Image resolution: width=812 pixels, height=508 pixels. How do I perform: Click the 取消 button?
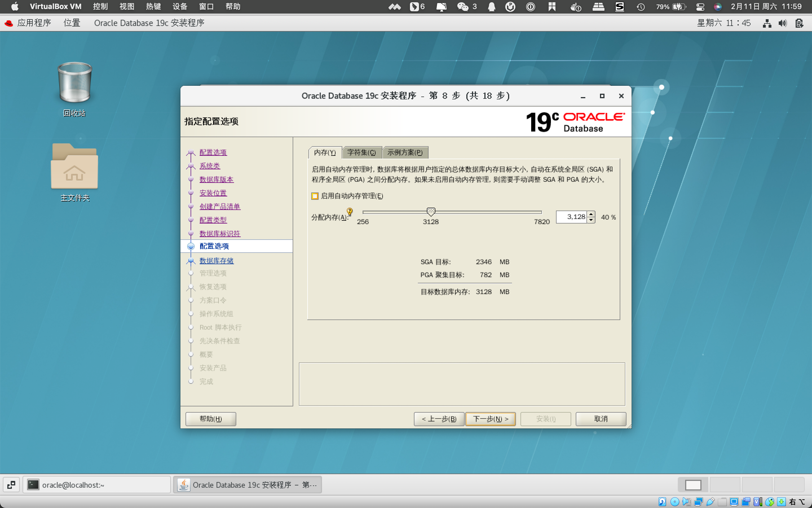pos(601,419)
